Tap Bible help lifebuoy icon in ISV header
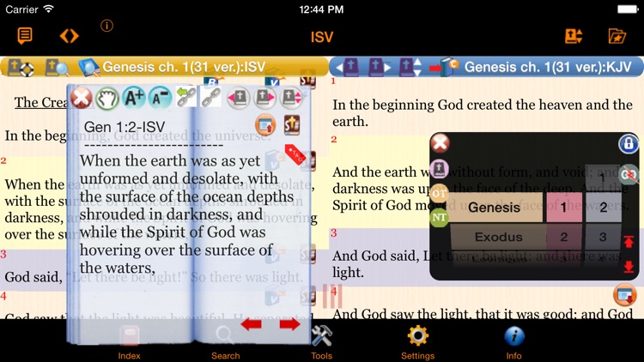The image size is (644, 362). pyautogui.click(x=21, y=67)
